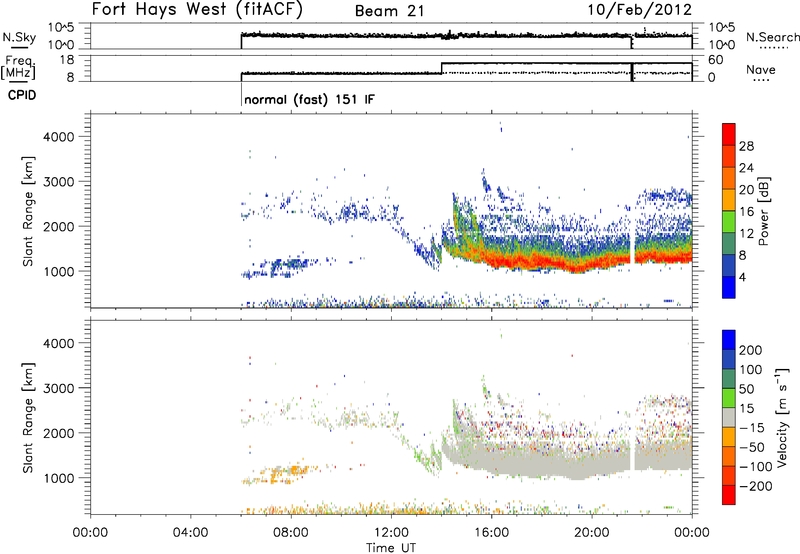The image size is (800, 554).
Task: Click the '-15' label on Velocity color bar
Action: pos(753,428)
